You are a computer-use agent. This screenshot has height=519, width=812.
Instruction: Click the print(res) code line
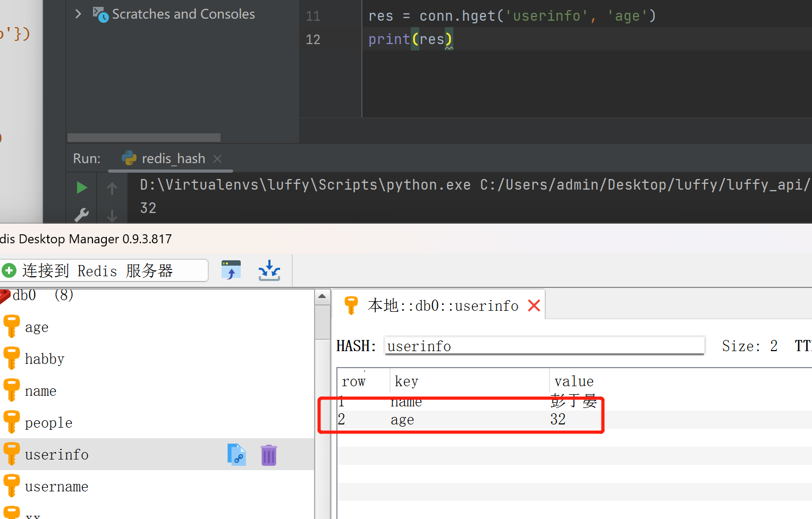(410, 39)
